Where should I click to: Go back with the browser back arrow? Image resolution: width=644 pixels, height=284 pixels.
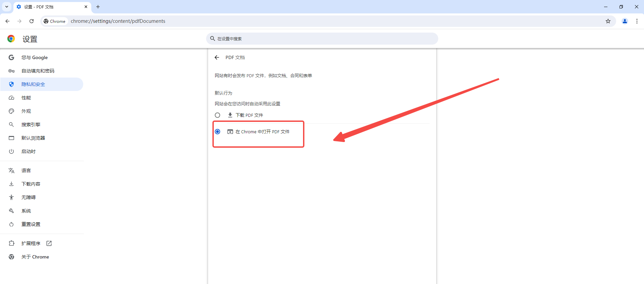point(7,21)
